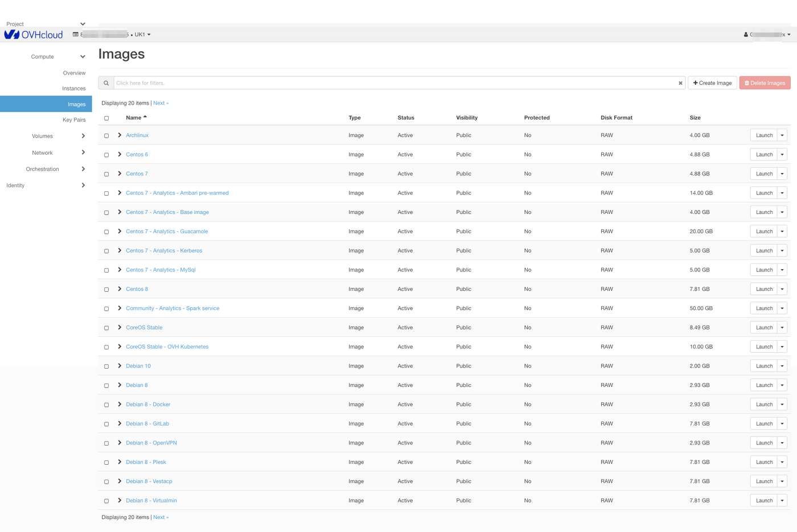Open the UK1 project region dropdown

click(142, 35)
